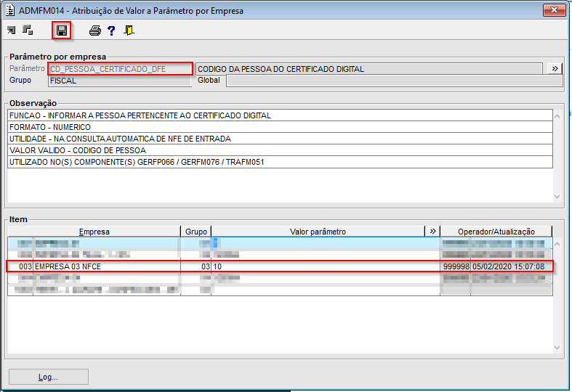Click the exit door icon
This screenshot has width=572, height=392.
point(129,30)
